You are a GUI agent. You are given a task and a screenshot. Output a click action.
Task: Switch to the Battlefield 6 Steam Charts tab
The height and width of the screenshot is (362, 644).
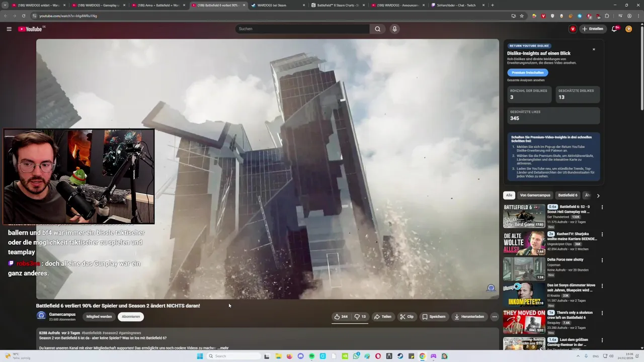[x=337, y=5]
